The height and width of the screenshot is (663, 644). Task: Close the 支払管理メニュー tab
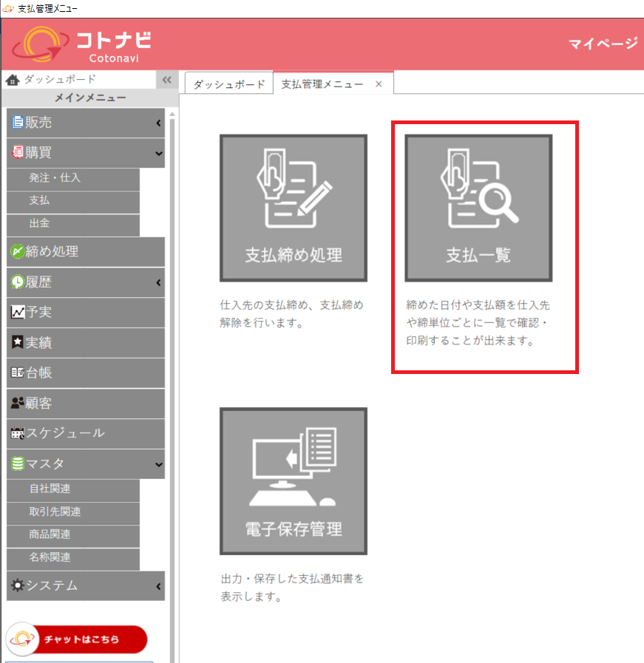(x=379, y=84)
